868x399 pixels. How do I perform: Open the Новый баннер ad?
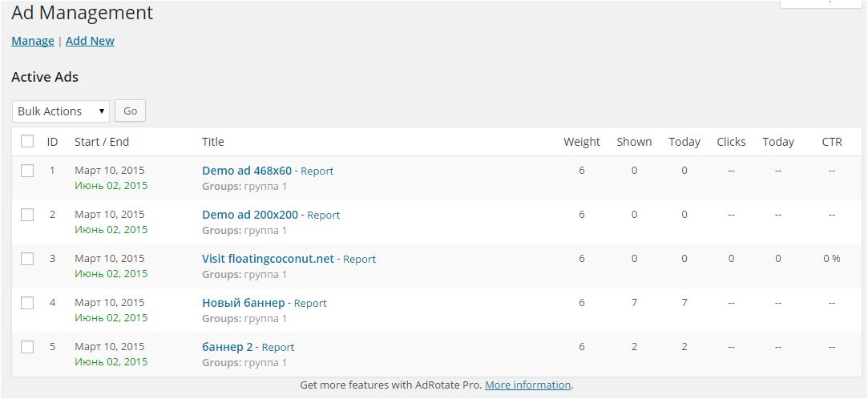tap(243, 303)
